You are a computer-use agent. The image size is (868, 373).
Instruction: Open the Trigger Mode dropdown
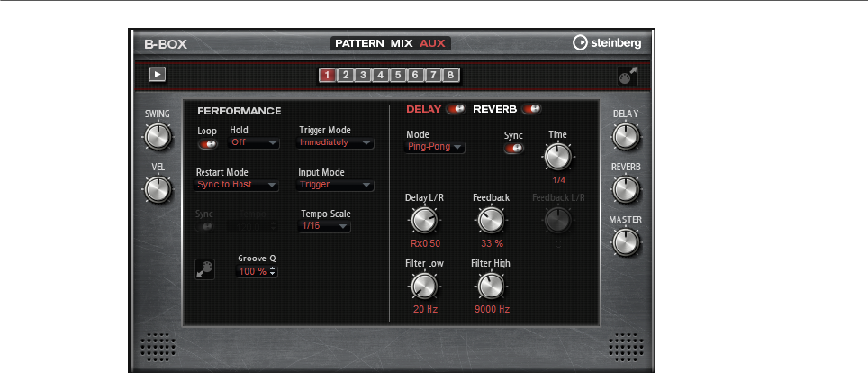point(335,142)
